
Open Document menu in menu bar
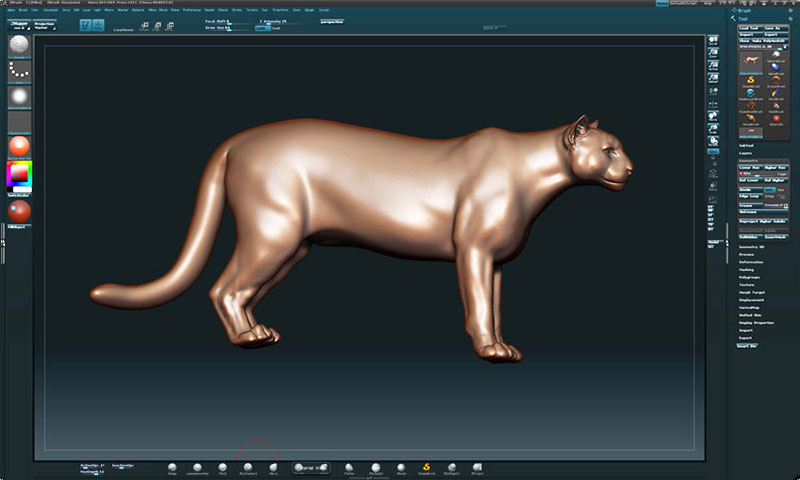(51, 10)
